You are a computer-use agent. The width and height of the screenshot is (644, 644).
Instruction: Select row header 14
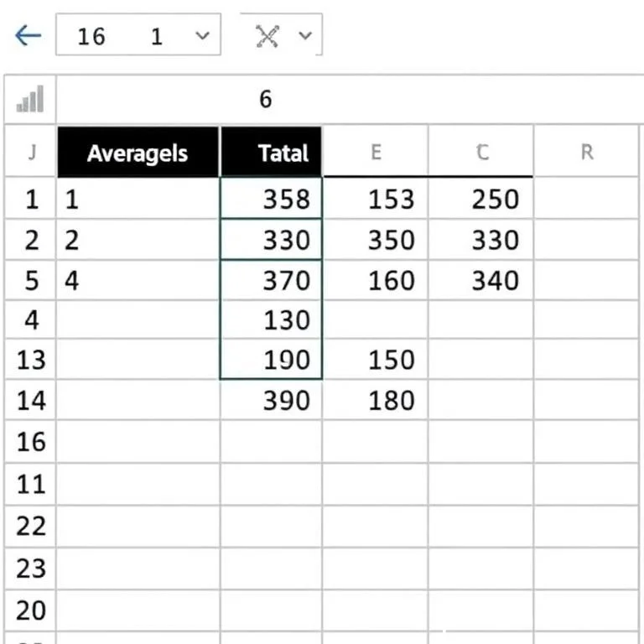31,400
